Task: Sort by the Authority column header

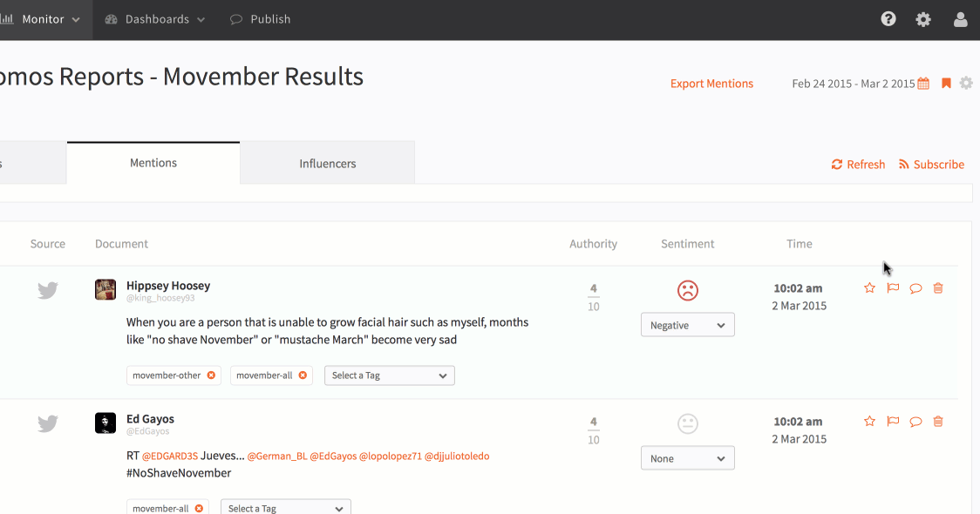Action: [593, 244]
